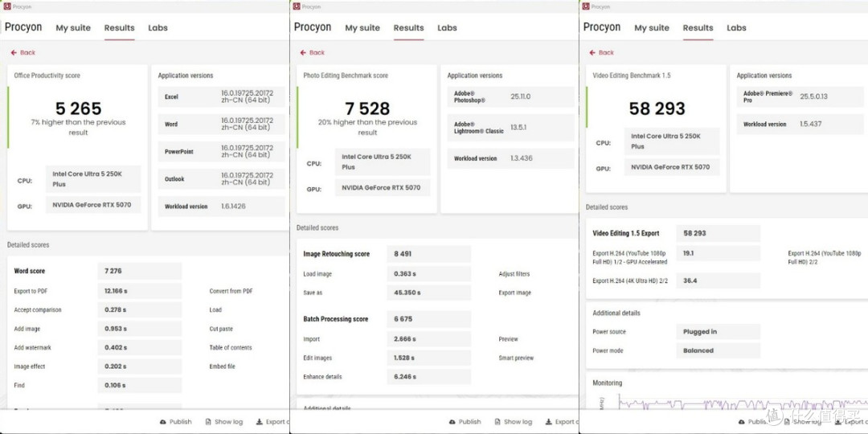Click Adobe Premiere Pro version 25.5.0.13

point(813,96)
